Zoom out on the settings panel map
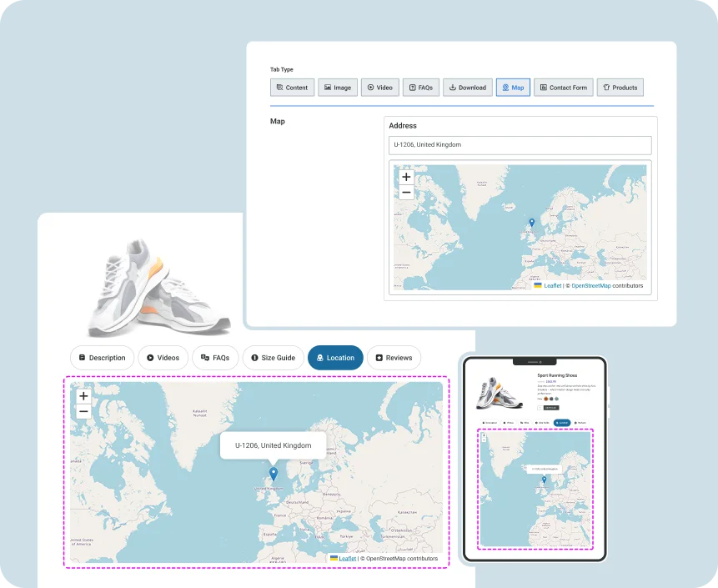Screen dimensions: 718x588 [406, 193]
